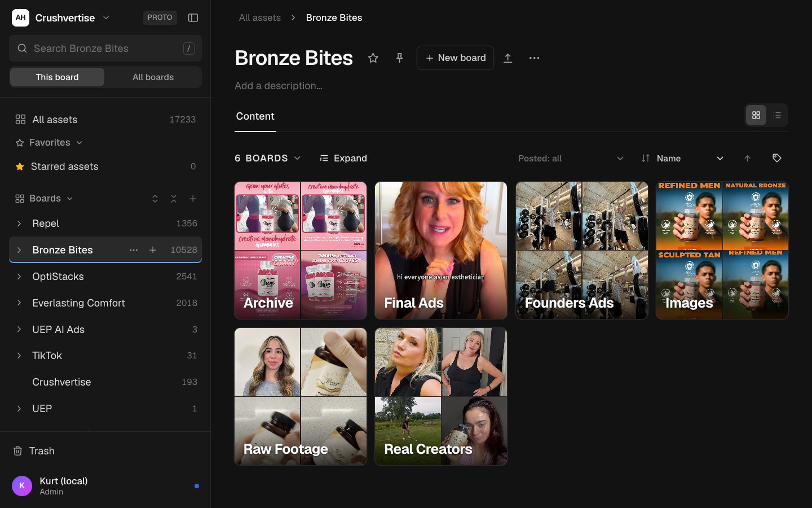Click the New board button
812x508 pixels.
tap(455, 58)
